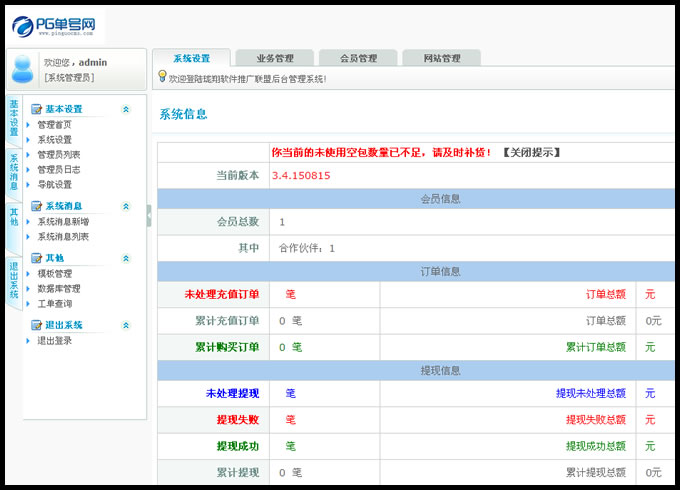Select the vertical 系统消息 side tab

tap(13, 172)
